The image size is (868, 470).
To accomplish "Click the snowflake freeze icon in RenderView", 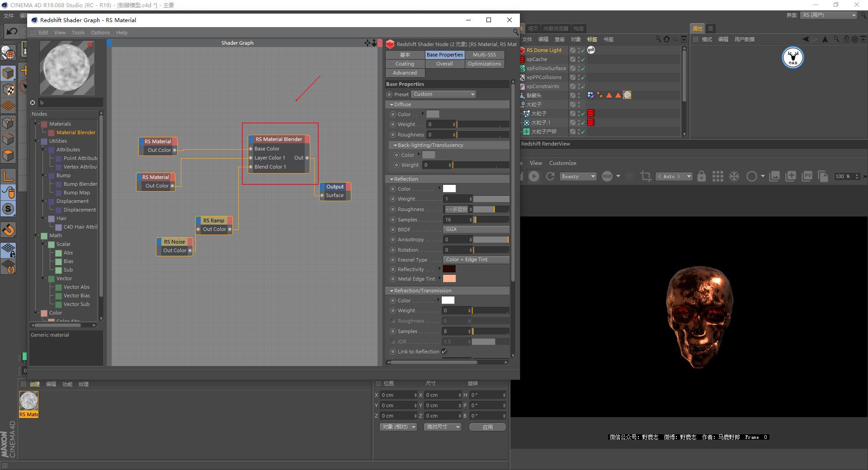I will point(734,176).
